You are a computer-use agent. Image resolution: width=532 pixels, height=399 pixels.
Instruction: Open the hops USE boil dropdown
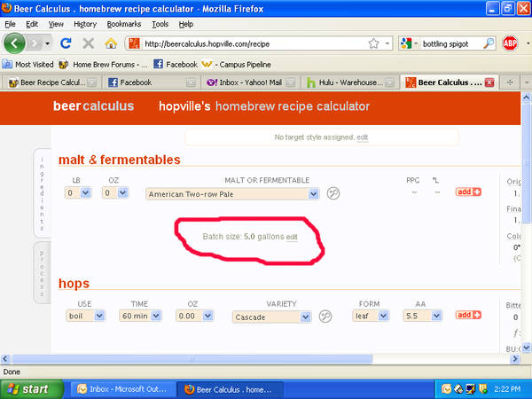pos(85,316)
